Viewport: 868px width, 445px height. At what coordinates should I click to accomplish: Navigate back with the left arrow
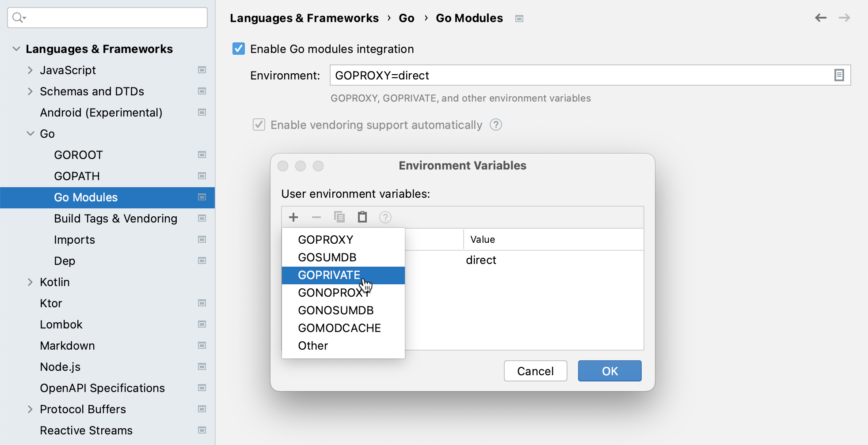pyautogui.click(x=821, y=18)
